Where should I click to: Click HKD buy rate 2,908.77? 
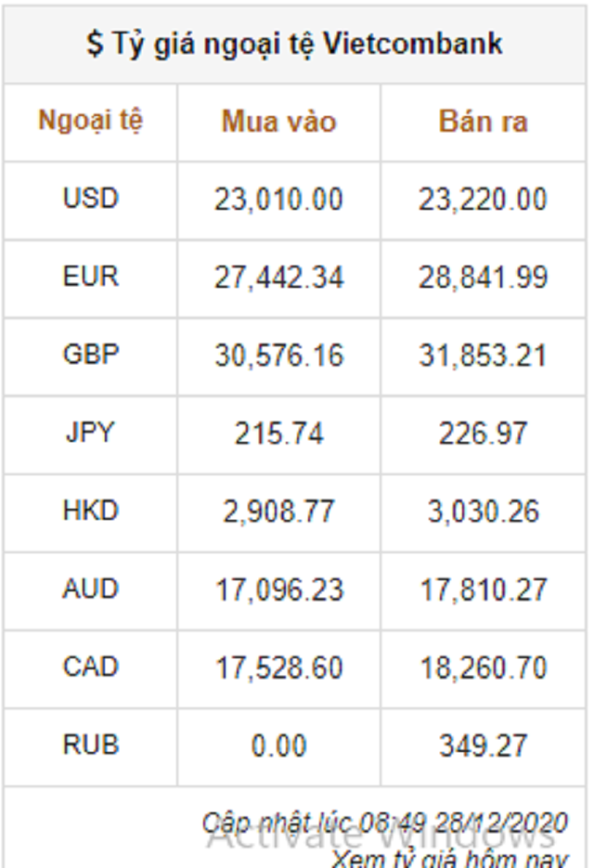278,512
